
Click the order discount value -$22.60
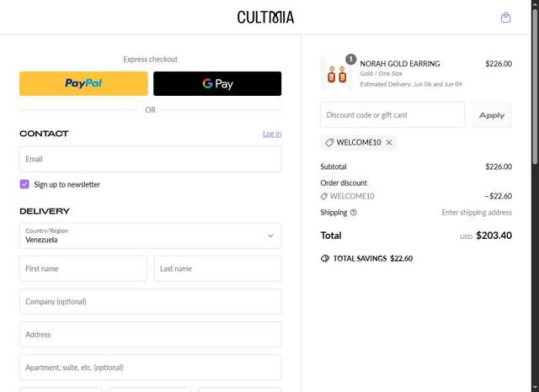pos(498,196)
